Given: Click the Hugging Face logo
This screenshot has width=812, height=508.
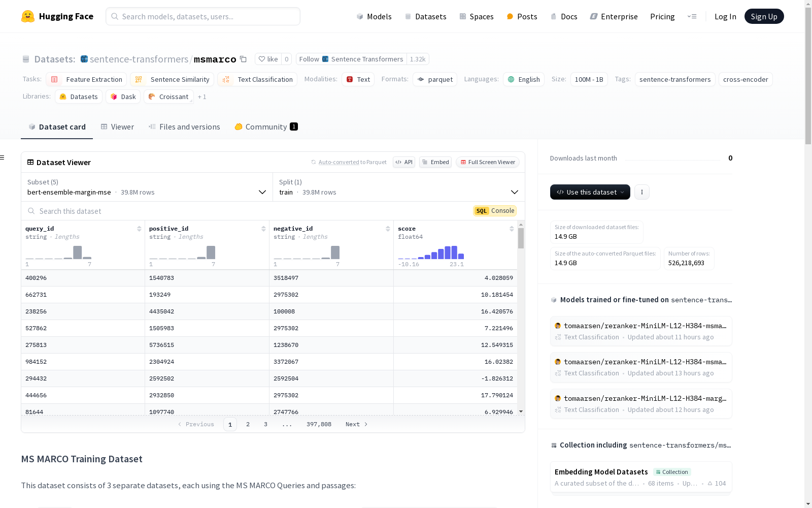Looking at the screenshot, I should click(57, 16).
